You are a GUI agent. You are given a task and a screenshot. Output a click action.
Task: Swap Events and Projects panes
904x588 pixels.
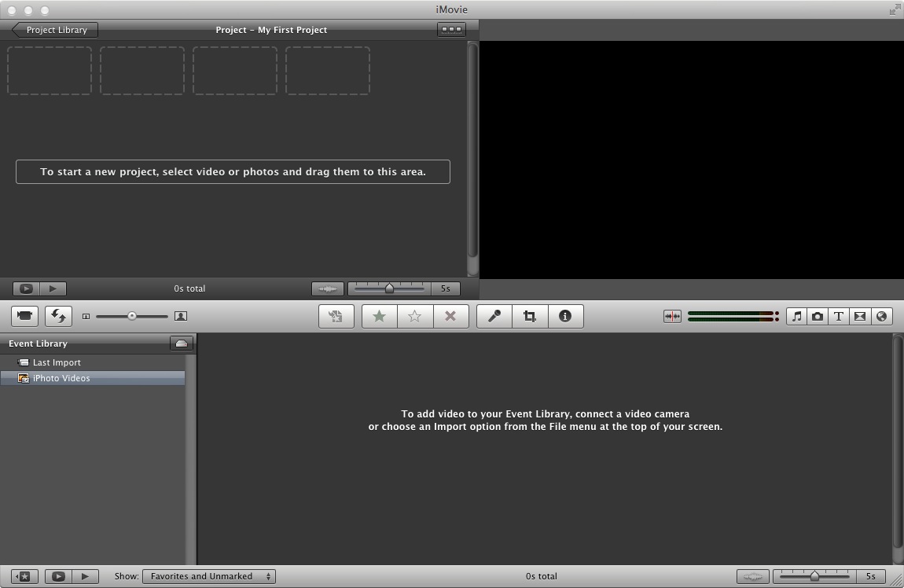(58, 316)
